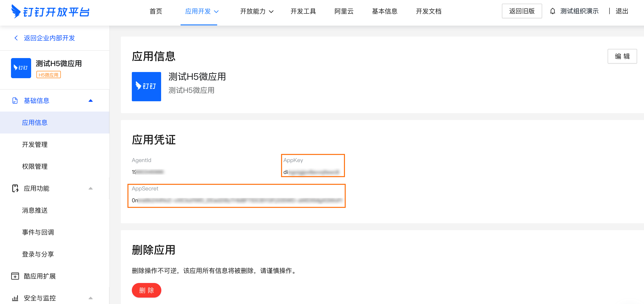Go to 开发文档 in top navigation

tap(428, 11)
